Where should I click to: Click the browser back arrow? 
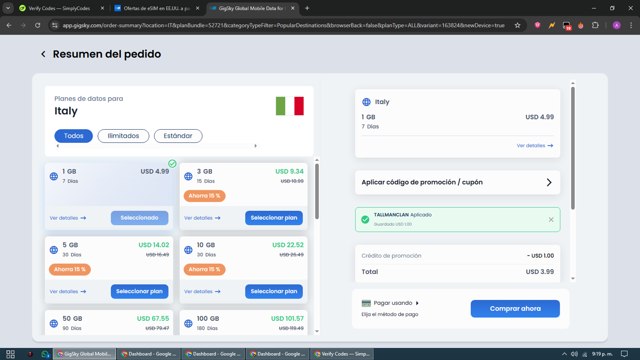(x=9, y=25)
